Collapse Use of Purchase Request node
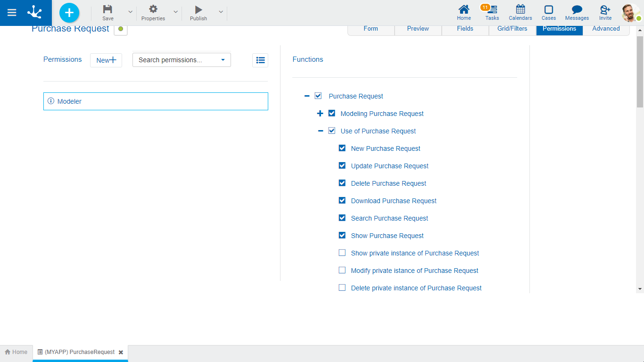 pos(321,131)
